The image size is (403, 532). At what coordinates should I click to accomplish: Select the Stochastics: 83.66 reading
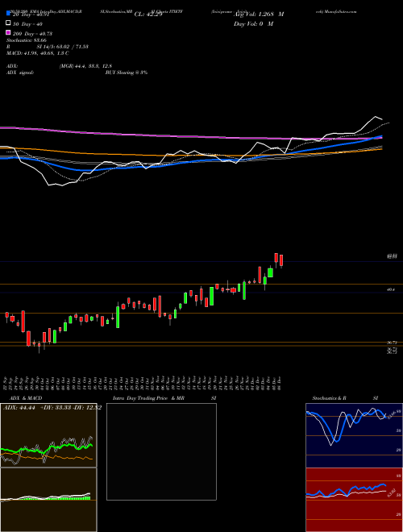[x=26, y=40]
